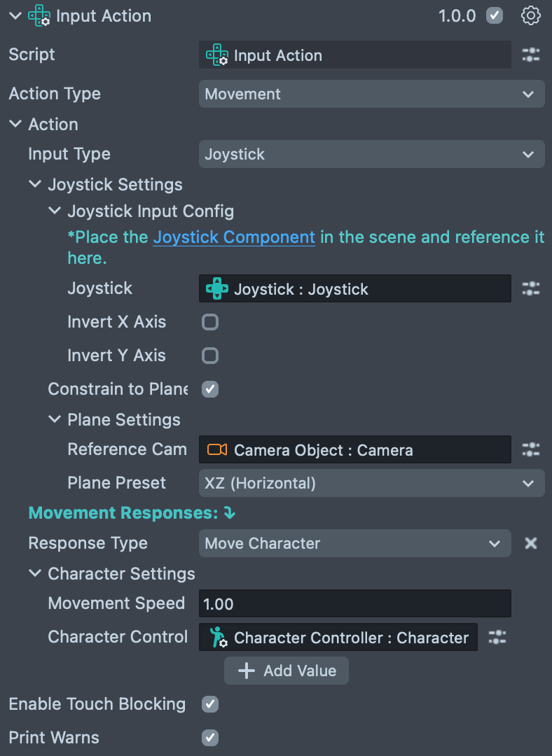
Task: Remove the Move Character response with X
Action: click(531, 543)
